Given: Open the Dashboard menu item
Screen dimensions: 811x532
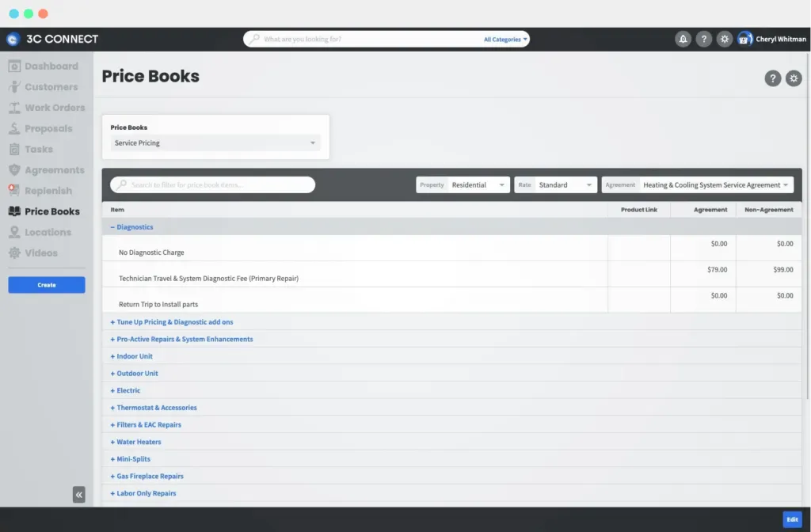Looking at the screenshot, I should tap(47, 66).
